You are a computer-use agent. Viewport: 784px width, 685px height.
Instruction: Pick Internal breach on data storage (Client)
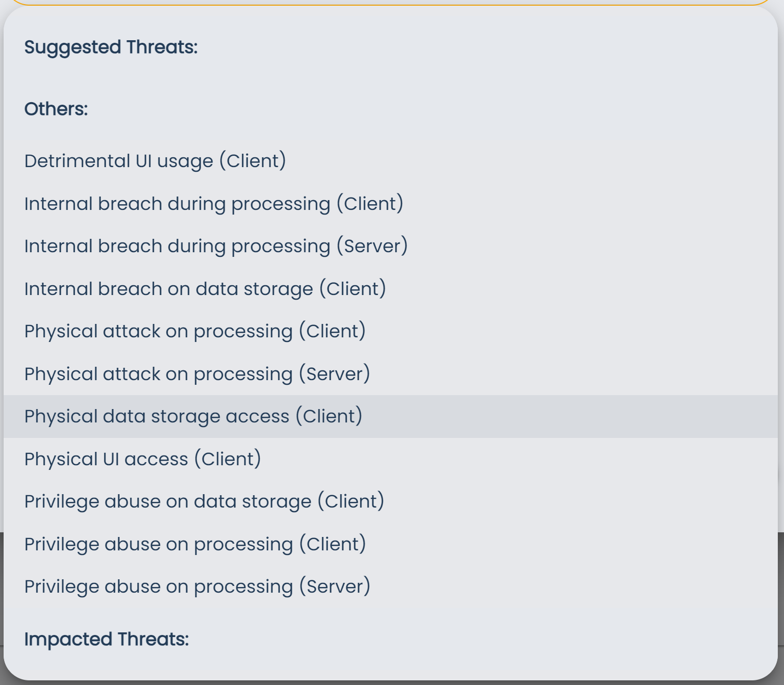click(x=205, y=288)
